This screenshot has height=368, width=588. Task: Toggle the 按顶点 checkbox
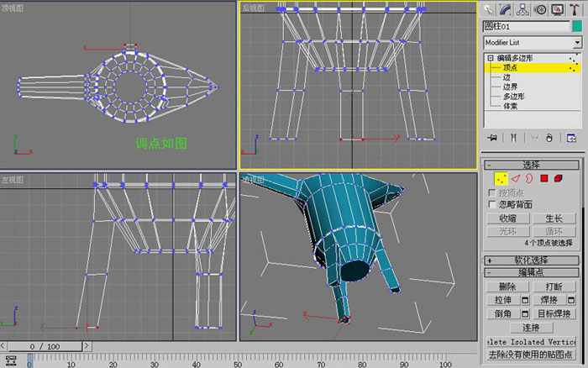tap(492, 192)
